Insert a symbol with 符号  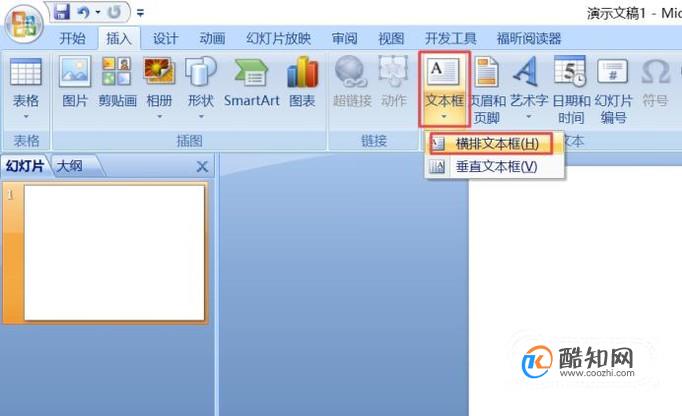[x=655, y=83]
